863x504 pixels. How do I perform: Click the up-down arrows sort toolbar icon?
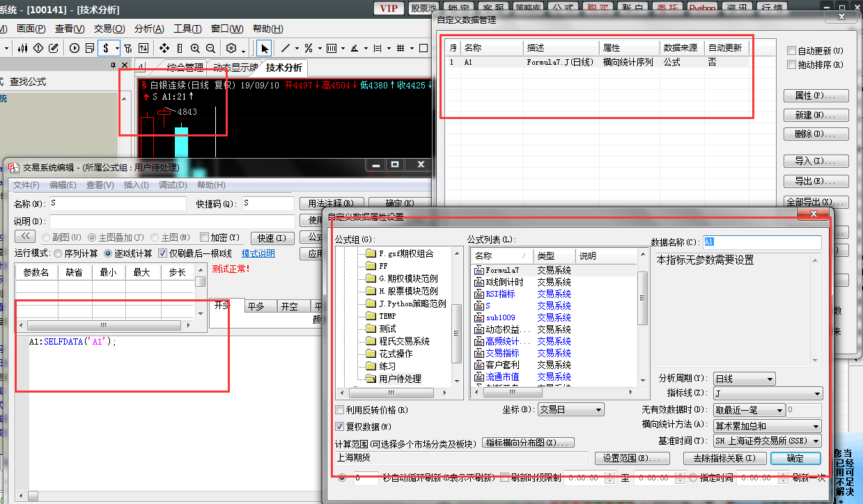143,48
